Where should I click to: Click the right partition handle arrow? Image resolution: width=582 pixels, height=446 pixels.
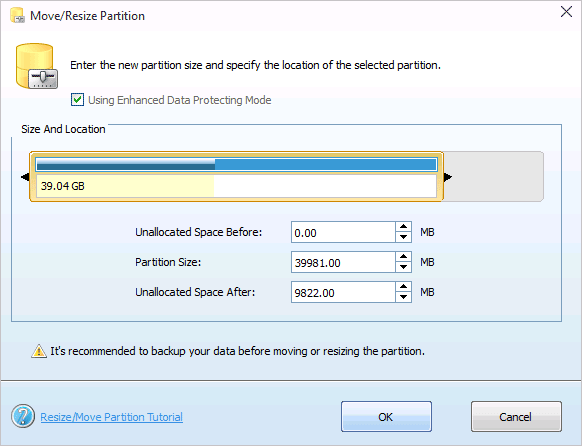click(448, 177)
